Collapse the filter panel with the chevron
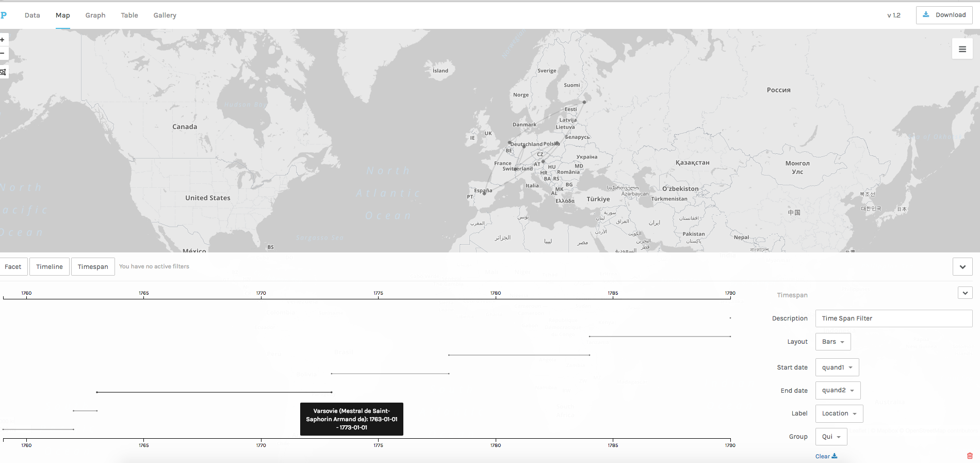Screen dimensions: 980x463 [962, 267]
